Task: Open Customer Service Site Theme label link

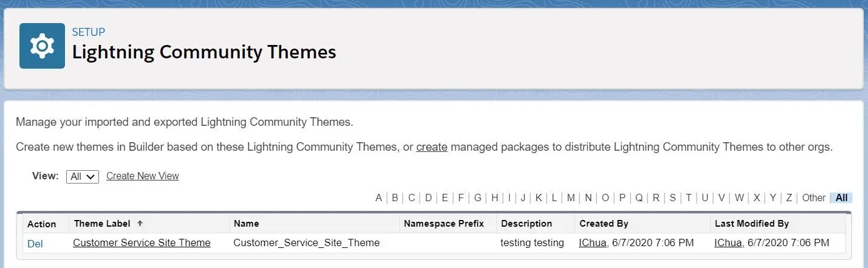Action: coord(142,242)
